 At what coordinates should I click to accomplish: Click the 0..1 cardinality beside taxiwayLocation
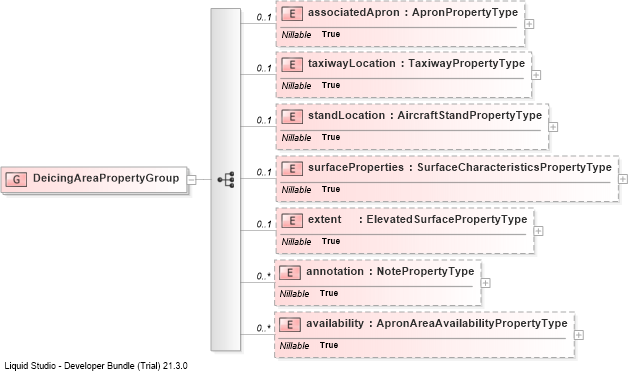(264, 68)
